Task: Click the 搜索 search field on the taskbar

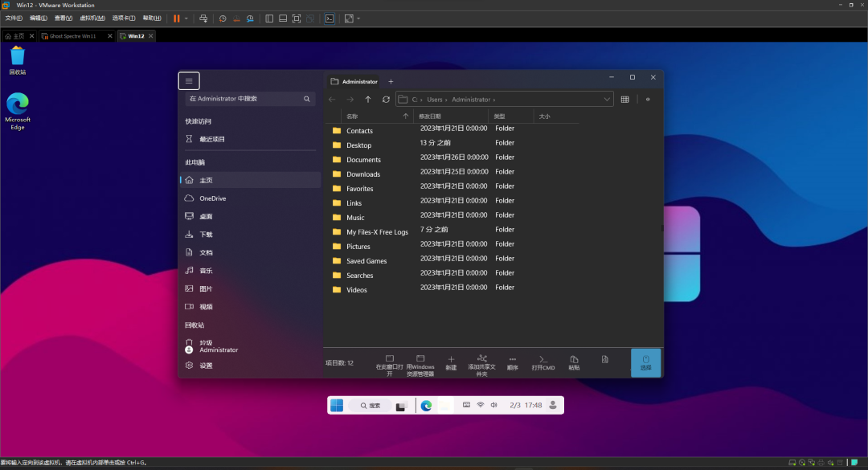Action: pos(371,405)
